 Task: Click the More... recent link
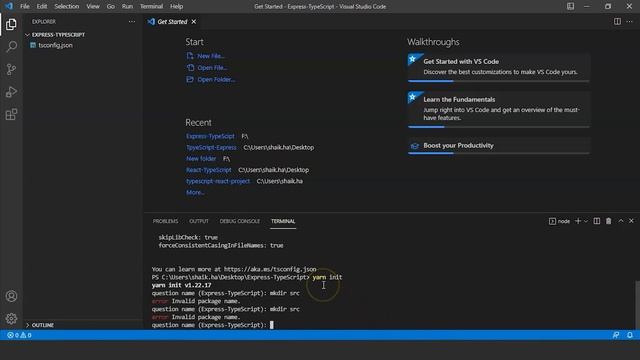pos(195,192)
